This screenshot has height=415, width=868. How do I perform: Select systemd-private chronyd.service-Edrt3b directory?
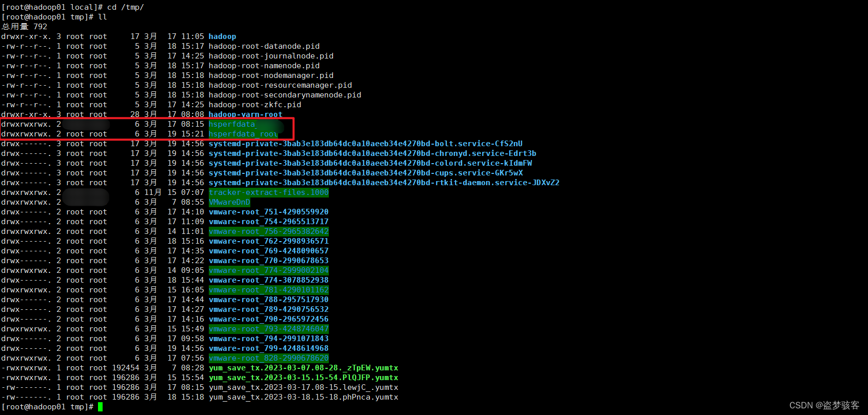pyautogui.click(x=372, y=153)
